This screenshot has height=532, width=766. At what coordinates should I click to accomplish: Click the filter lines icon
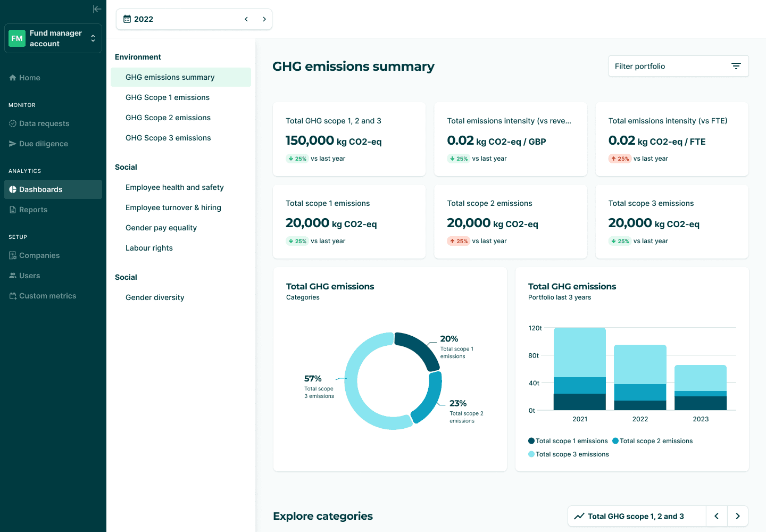(x=736, y=66)
